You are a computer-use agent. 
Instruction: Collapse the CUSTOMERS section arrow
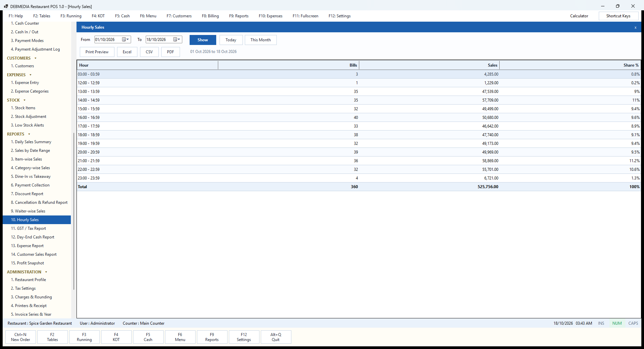(x=36, y=58)
